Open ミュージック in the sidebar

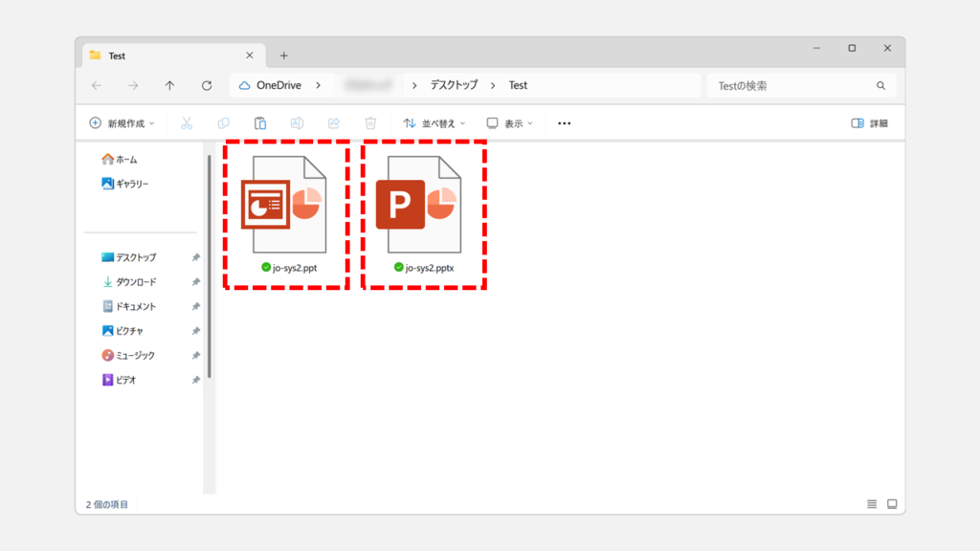pyautogui.click(x=128, y=355)
